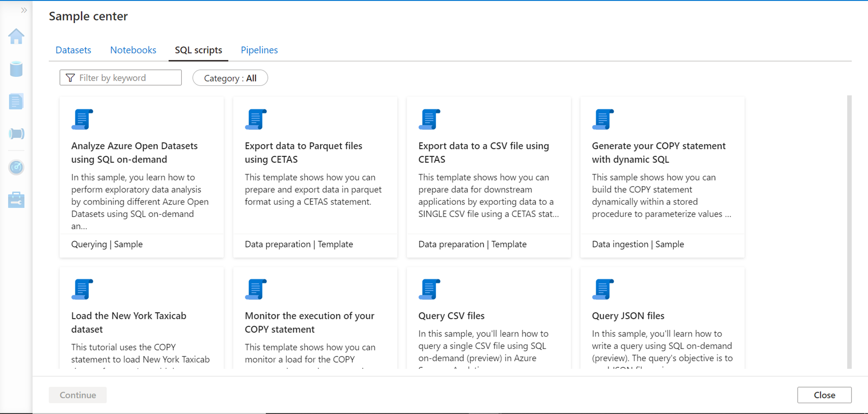Open the Monitor hub gauge icon
The width and height of the screenshot is (868, 414).
pyautogui.click(x=16, y=167)
